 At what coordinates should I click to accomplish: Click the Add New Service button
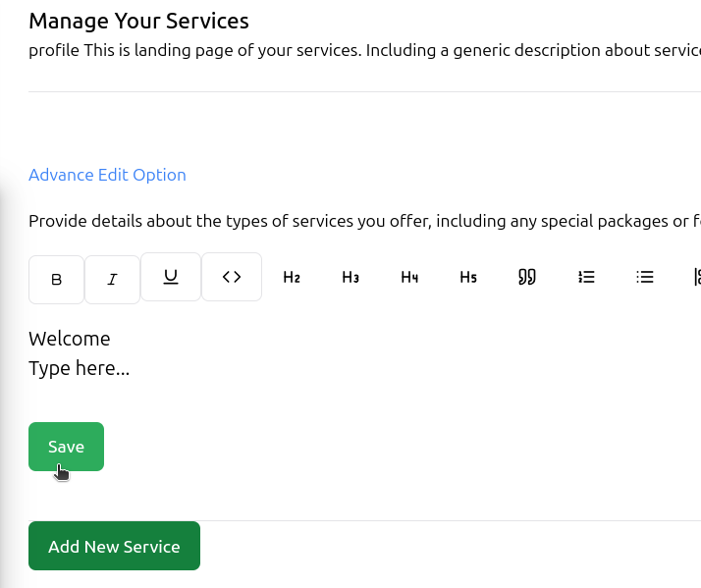click(x=114, y=546)
